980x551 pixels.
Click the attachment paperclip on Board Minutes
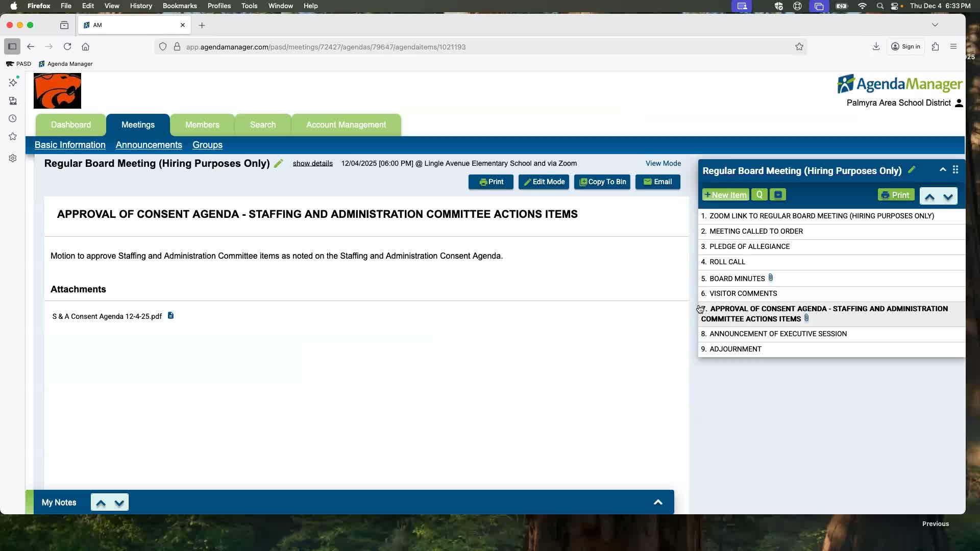tap(771, 278)
